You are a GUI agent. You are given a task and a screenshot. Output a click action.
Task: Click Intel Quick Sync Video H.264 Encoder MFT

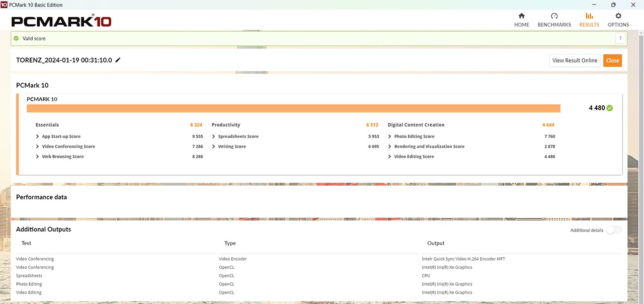point(463,259)
